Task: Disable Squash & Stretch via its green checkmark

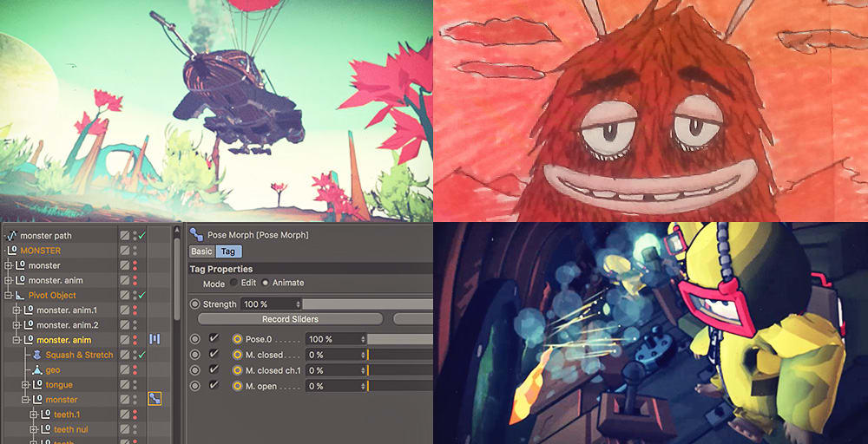Action: click(142, 355)
